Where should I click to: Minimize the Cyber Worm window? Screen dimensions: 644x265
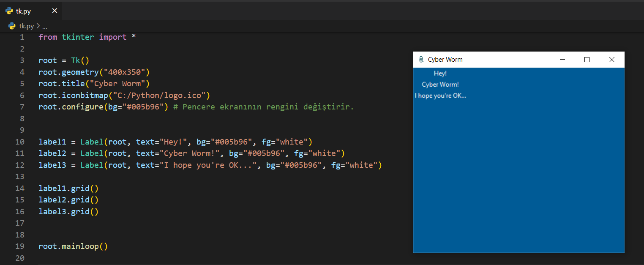tap(562, 60)
